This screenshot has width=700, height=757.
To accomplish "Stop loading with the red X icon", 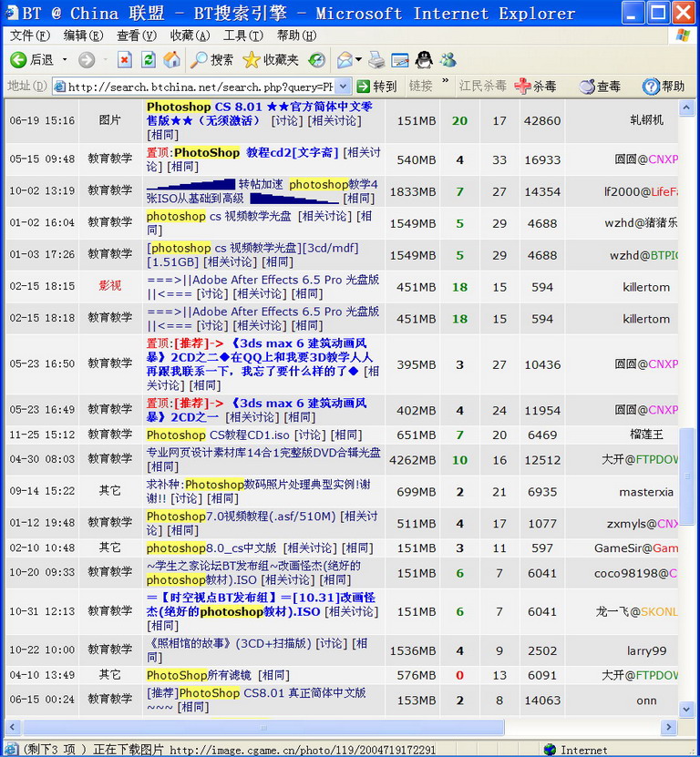I will pos(125,60).
